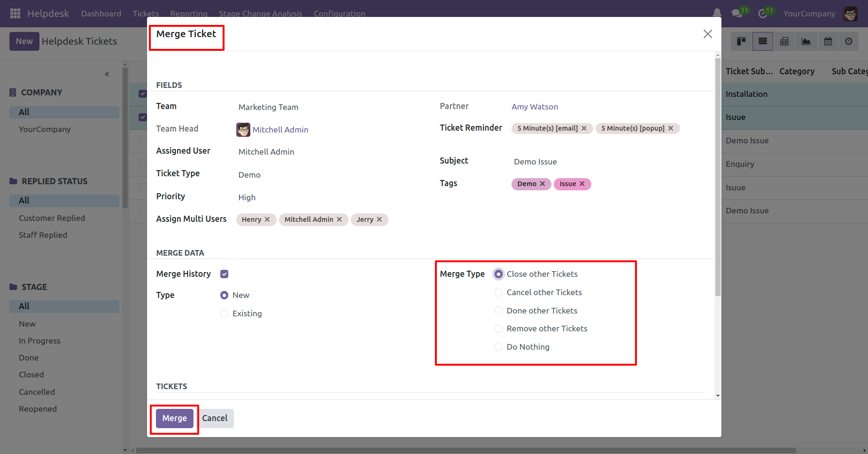Open the chat messages icon
The image size is (868, 454).
[737, 14]
